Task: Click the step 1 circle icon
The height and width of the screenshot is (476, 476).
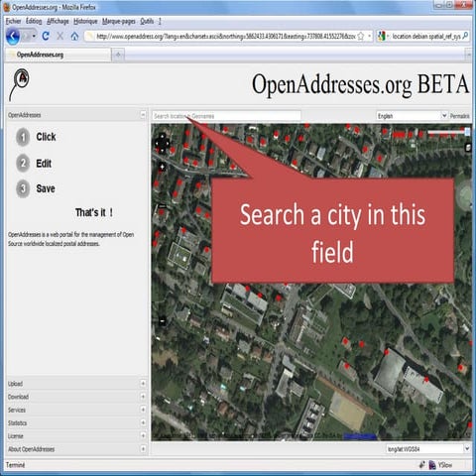Action: click(23, 137)
